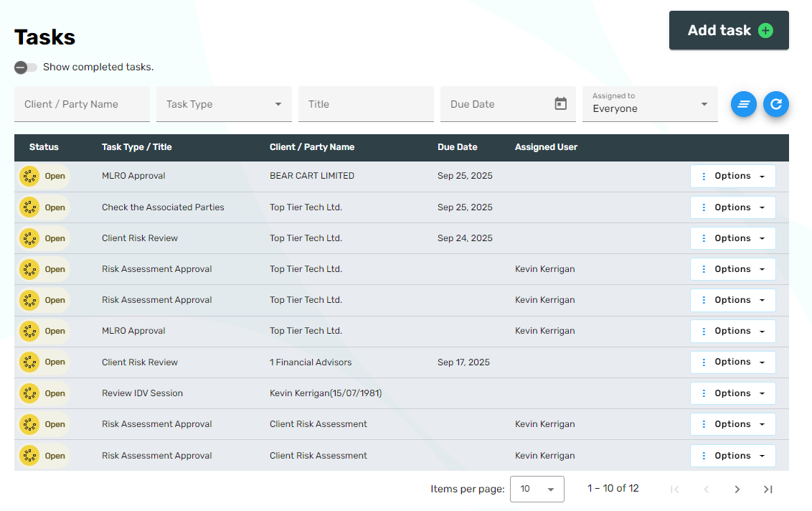Click the Status column header
Viewport: 812px width, 511px height.
pos(44,147)
